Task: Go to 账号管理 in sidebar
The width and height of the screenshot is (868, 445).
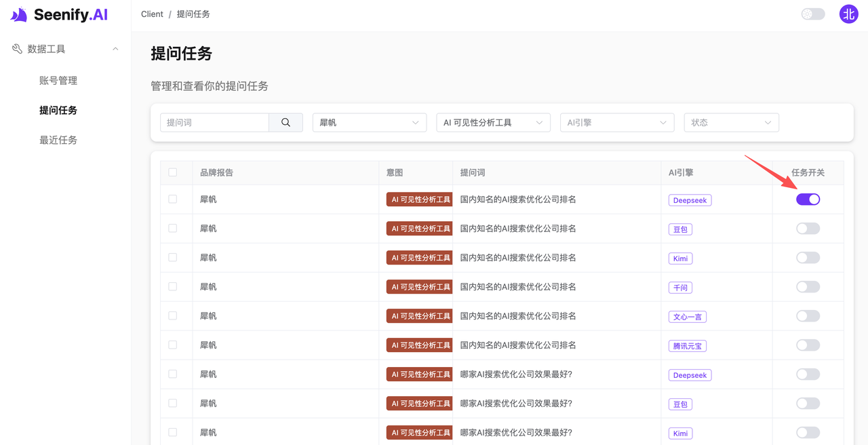Action: pyautogui.click(x=58, y=81)
